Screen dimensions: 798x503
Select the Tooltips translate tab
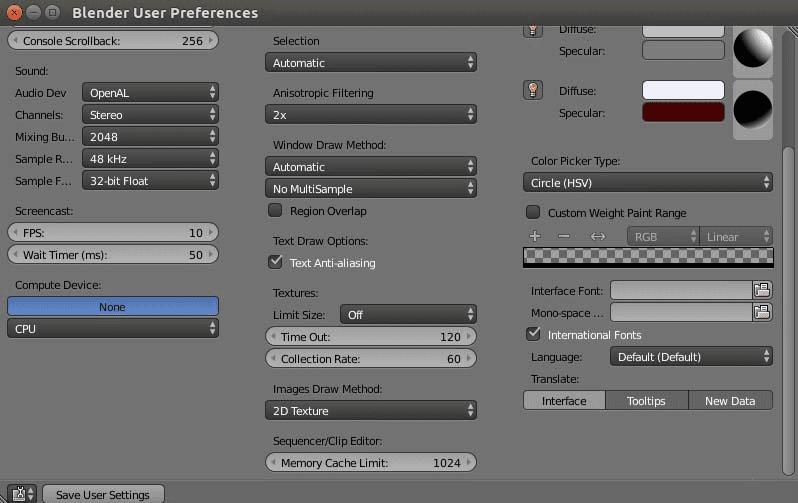pos(646,401)
